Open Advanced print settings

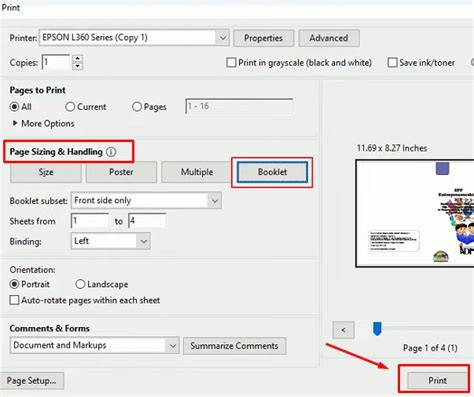329,38
